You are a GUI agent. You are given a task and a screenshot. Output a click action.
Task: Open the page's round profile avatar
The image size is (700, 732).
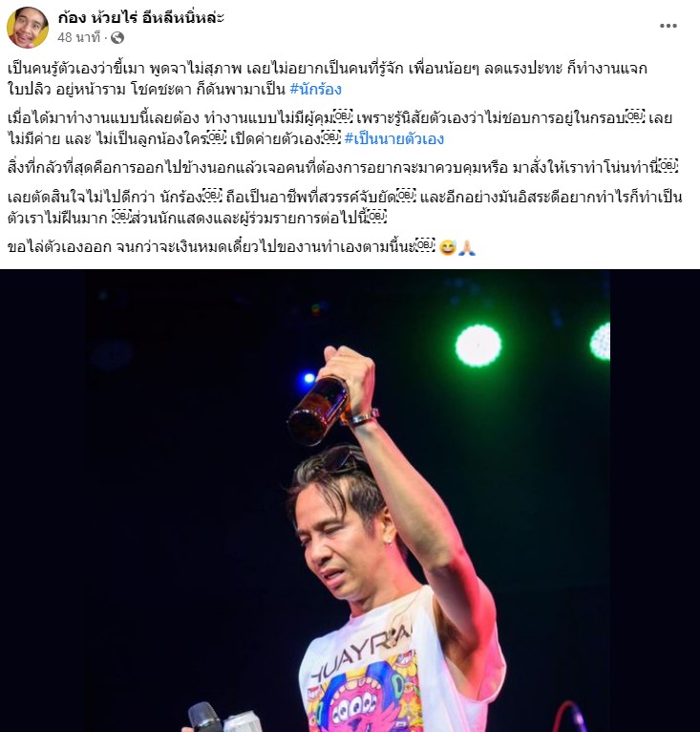pos(28,28)
